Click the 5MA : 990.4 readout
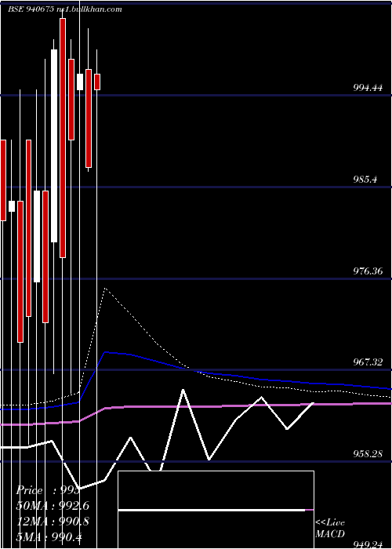Image resolution: width=392 pixels, height=549 pixels. point(49,536)
